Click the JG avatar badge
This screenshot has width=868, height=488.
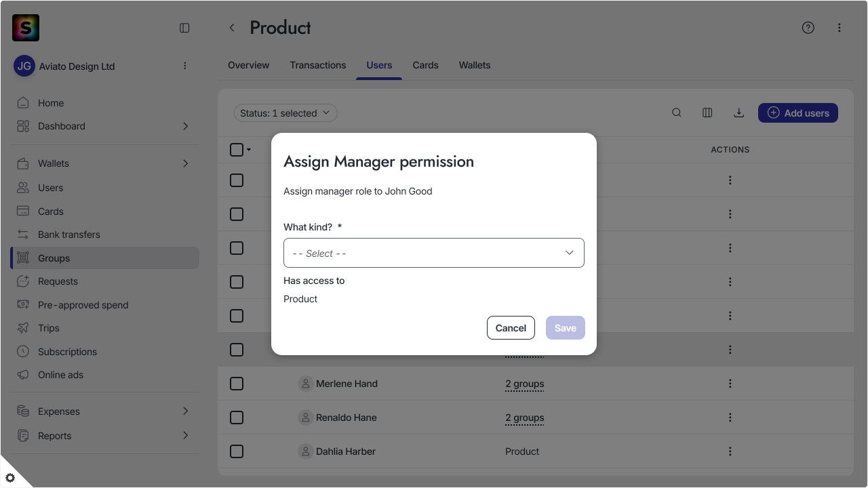[24, 66]
